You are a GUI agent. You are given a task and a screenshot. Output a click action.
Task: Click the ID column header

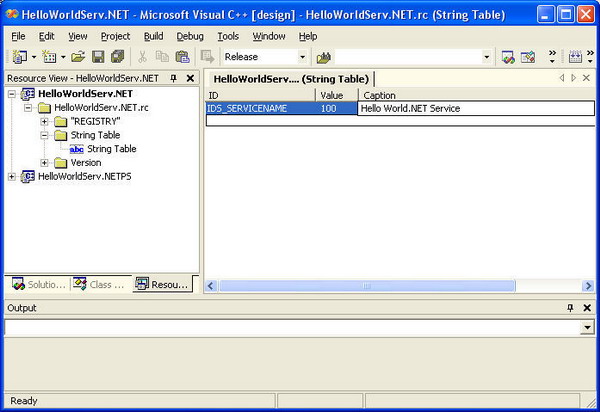(x=261, y=95)
